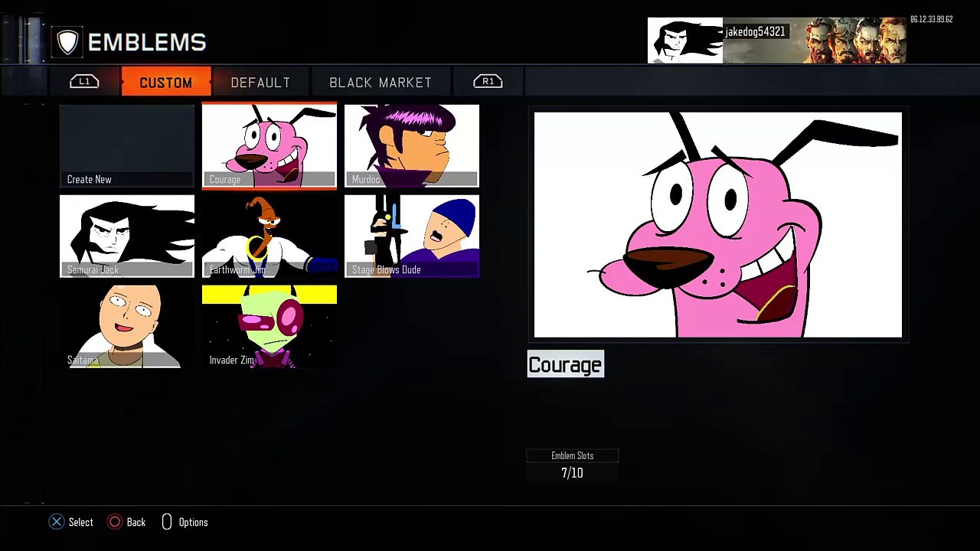Click the Options prompt label
Viewport: 980px width, 551px height.
[193, 522]
